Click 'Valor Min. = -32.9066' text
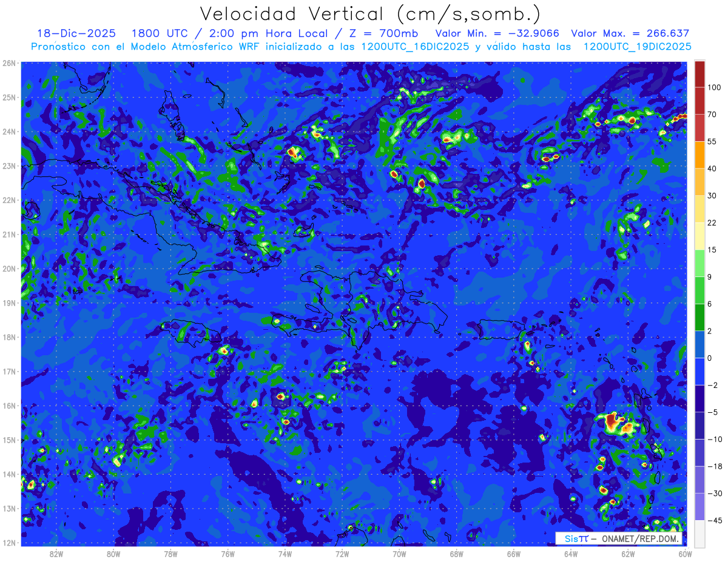Screen dimensions: 728x562 pyautogui.click(x=497, y=33)
